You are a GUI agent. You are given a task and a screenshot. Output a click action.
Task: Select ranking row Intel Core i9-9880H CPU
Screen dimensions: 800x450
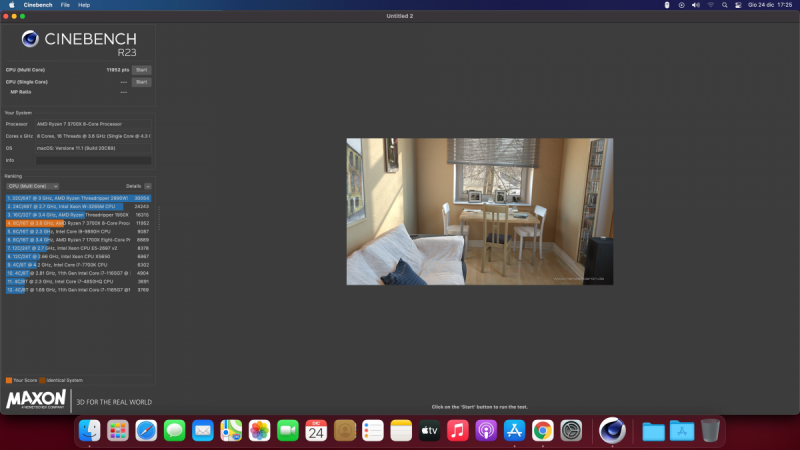(78, 232)
